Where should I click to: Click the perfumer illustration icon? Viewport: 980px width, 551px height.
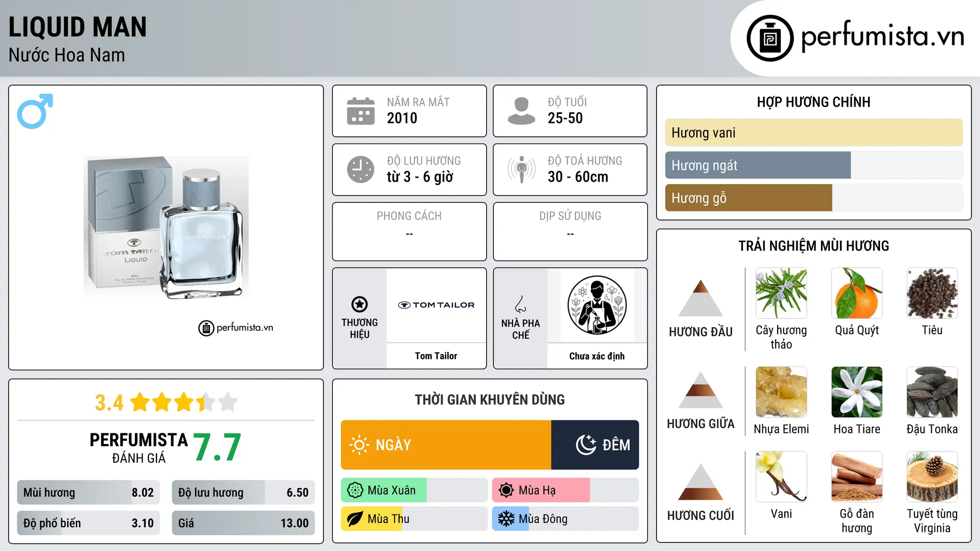click(x=597, y=305)
